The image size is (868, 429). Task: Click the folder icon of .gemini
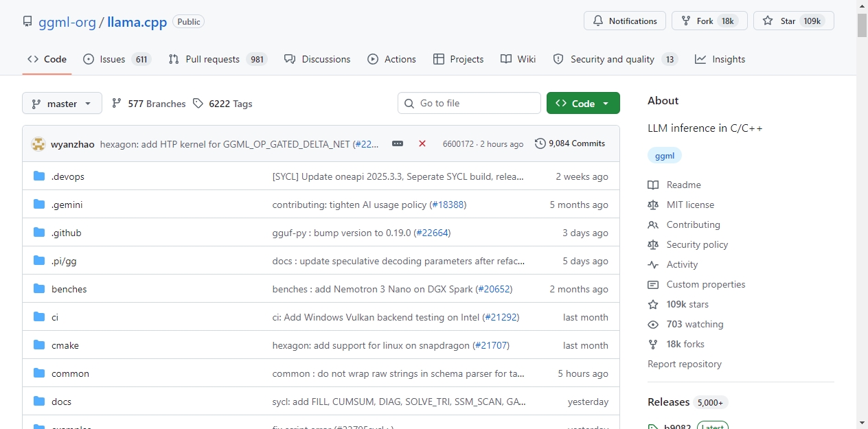click(x=39, y=205)
